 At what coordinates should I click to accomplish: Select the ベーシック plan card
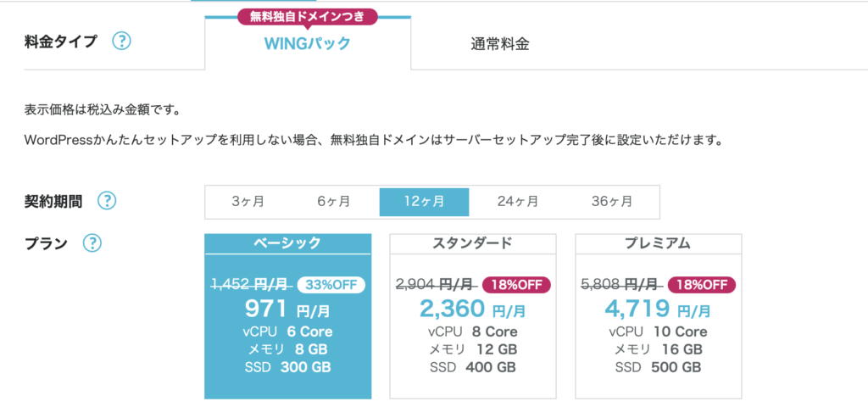click(288, 316)
